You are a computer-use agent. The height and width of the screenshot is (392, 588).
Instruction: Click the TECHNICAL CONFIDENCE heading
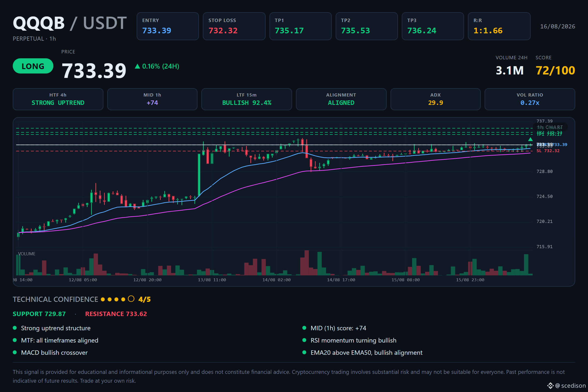[x=55, y=299]
